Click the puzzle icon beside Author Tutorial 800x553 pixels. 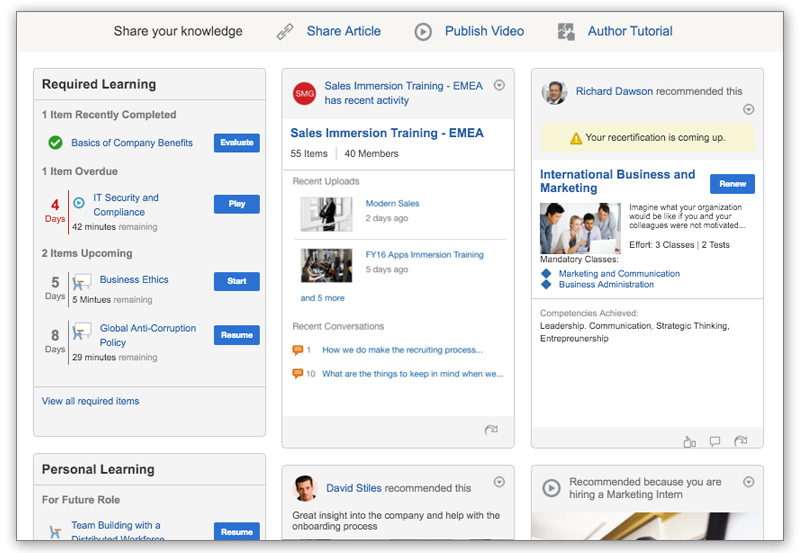point(566,32)
